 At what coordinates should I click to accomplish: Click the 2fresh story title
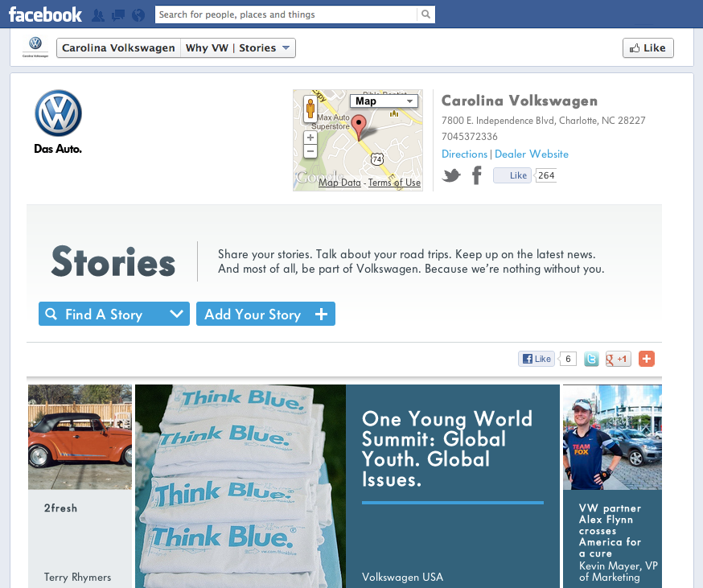(x=60, y=508)
